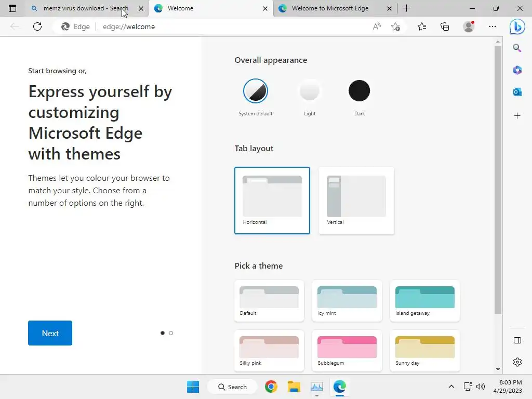Viewport: 532px width, 399px height.
Task: Open the Task Manager taskbar icon
Action: coord(316,387)
